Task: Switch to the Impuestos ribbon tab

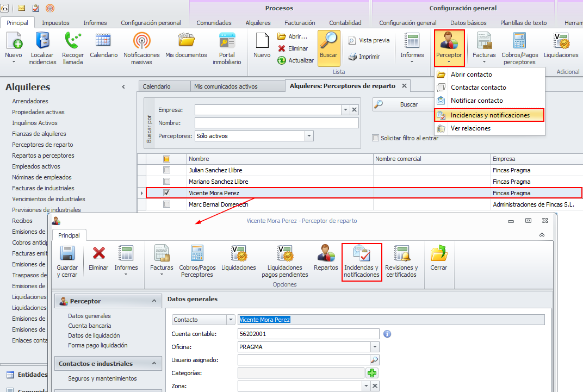Action: point(55,23)
